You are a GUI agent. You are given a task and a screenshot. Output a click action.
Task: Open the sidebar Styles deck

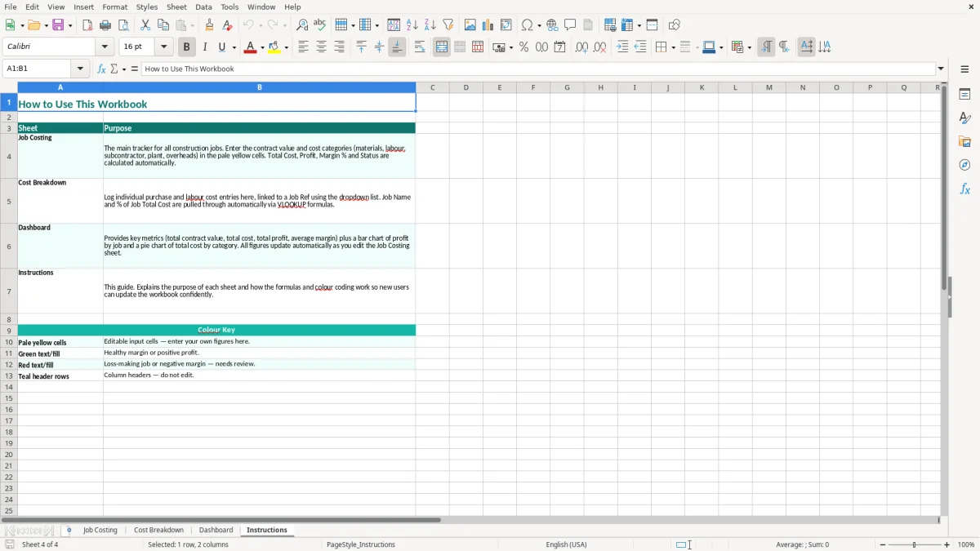(x=964, y=118)
